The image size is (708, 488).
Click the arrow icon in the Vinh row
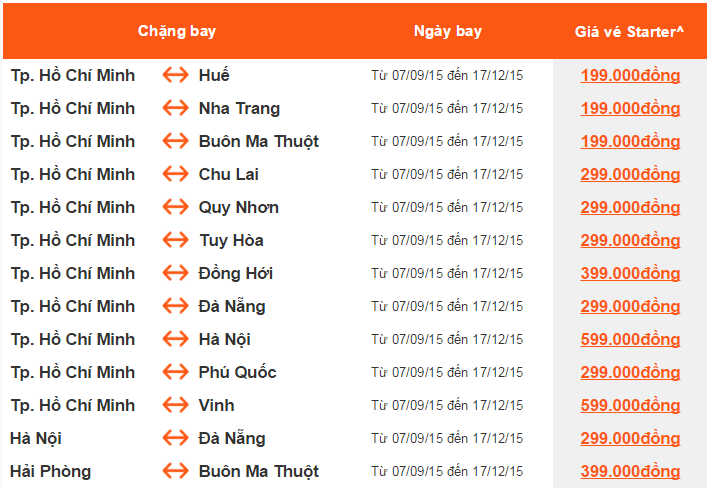[176, 405]
